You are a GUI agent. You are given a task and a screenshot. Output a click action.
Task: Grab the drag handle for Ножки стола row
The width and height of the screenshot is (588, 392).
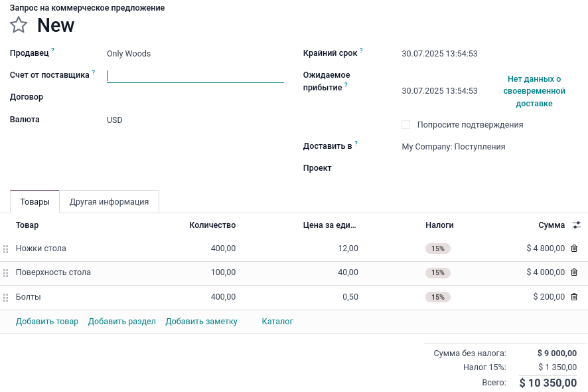pos(6,249)
